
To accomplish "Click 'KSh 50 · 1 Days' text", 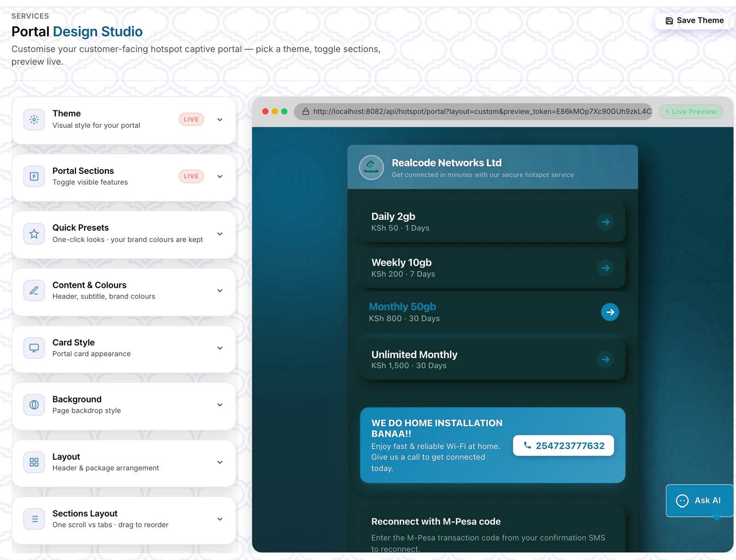I will 400,228.
